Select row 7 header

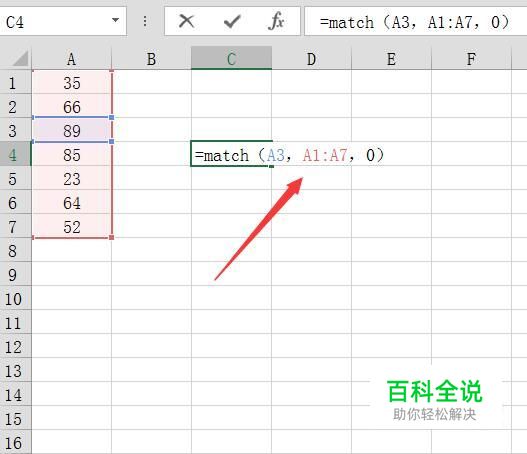click(15, 226)
